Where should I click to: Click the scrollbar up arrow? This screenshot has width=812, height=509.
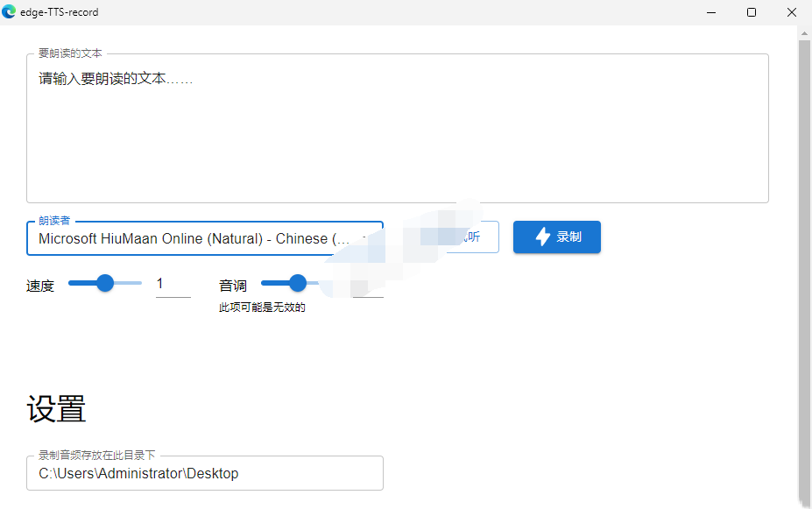click(804, 32)
